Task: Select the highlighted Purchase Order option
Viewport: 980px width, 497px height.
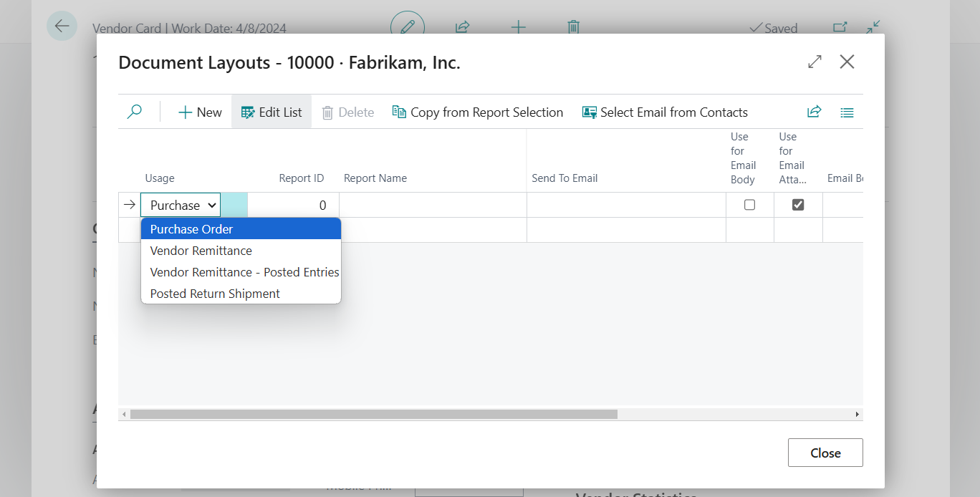Action: click(x=191, y=228)
